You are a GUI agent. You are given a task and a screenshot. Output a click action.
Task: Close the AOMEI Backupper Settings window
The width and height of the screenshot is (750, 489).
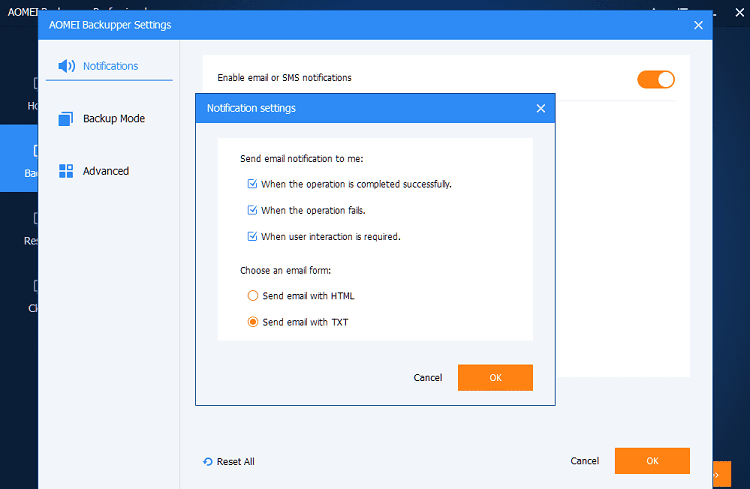tap(698, 25)
